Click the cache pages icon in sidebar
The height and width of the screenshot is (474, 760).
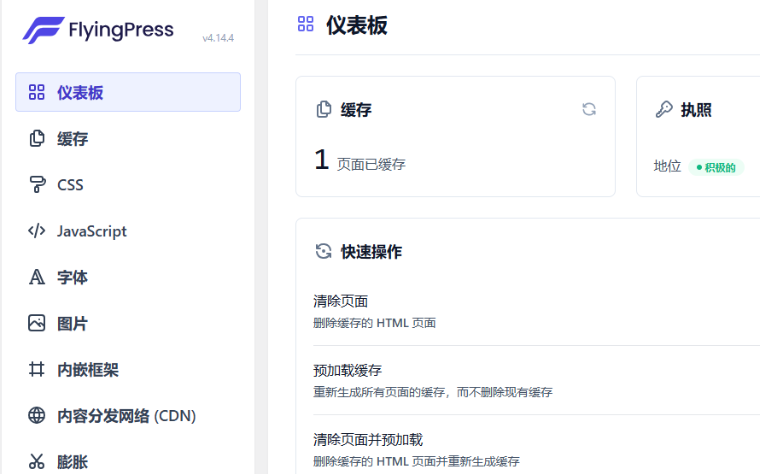37,139
